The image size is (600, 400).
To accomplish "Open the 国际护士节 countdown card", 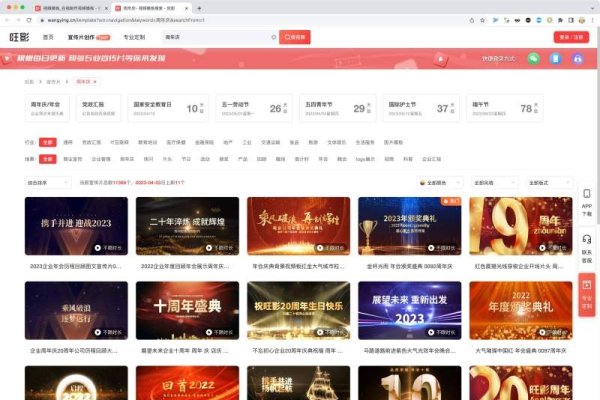I will 421,108.
